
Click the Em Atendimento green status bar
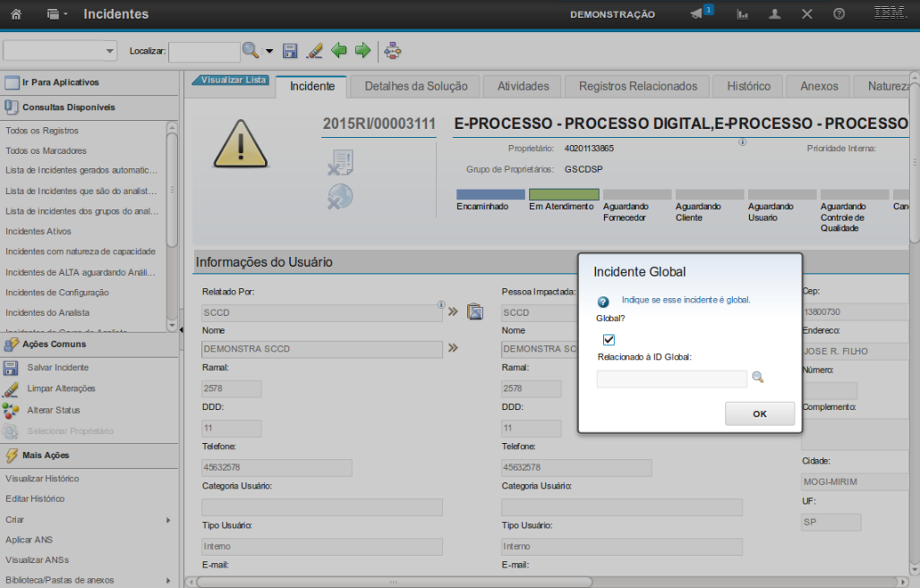click(x=564, y=194)
